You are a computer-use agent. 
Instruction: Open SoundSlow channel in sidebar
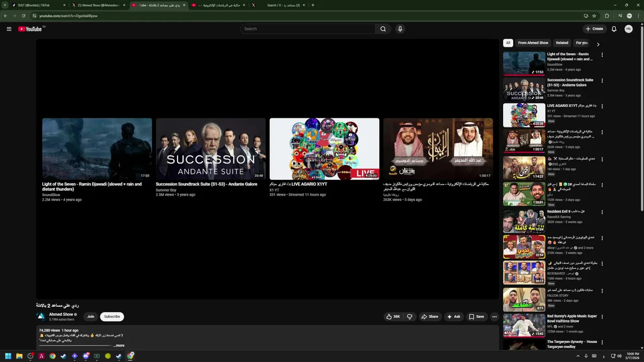click(555, 64)
